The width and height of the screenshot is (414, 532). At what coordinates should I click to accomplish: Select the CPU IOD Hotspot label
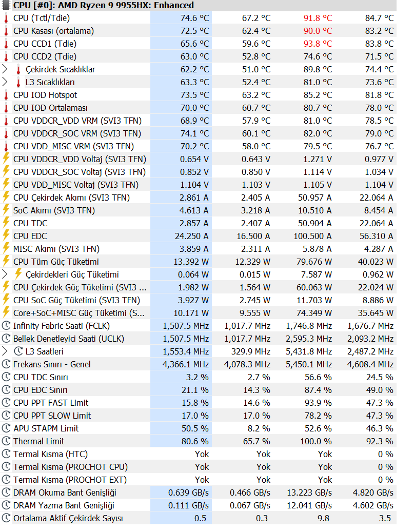[x=45, y=95]
